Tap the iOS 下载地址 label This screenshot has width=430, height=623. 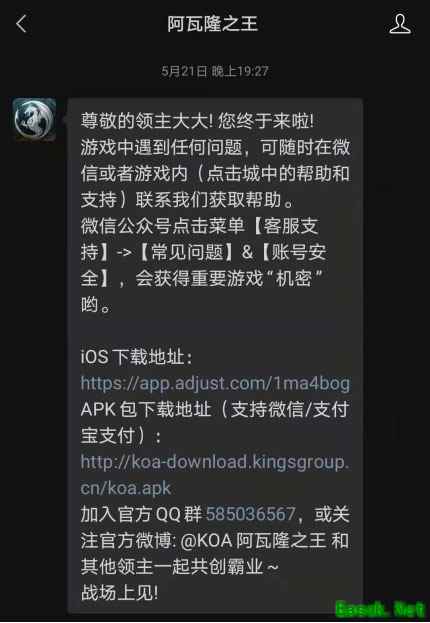click(x=136, y=357)
